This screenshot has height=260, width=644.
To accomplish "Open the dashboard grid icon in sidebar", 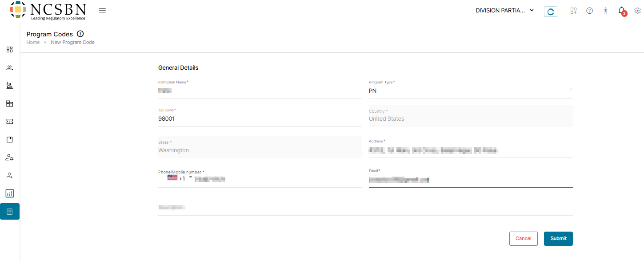I will [x=10, y=50].
